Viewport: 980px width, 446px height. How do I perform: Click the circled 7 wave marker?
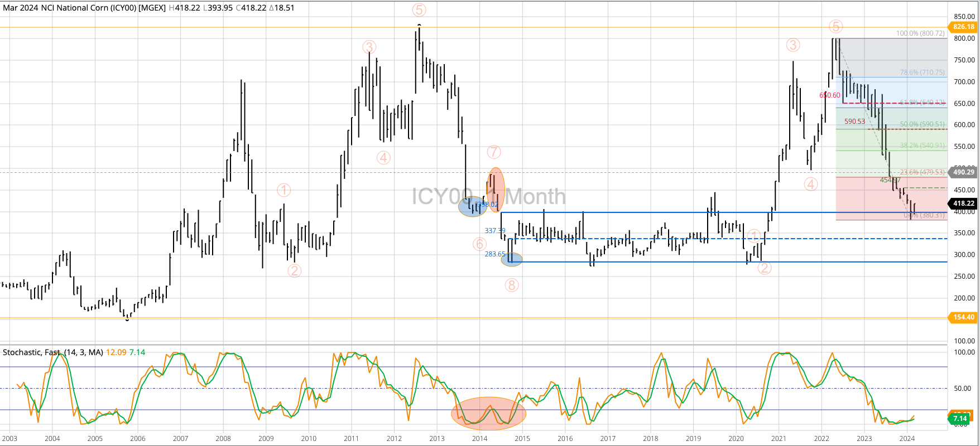pos(493,152)
